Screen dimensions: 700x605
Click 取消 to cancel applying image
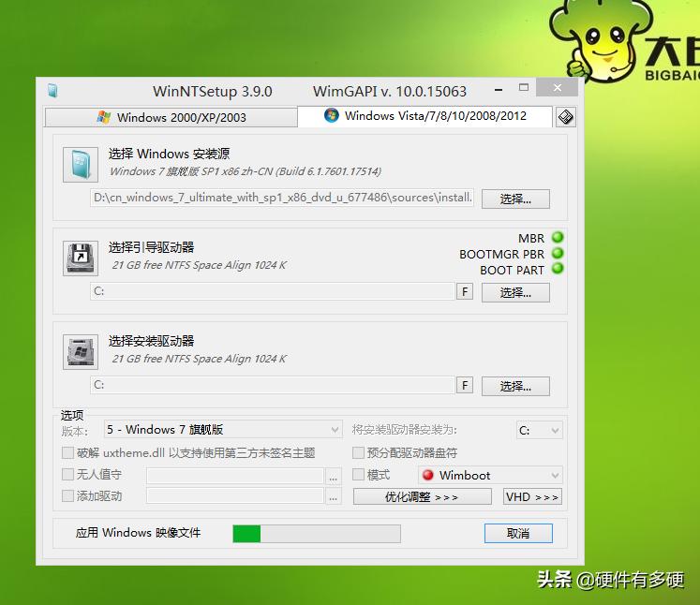(x=518, y=533)
